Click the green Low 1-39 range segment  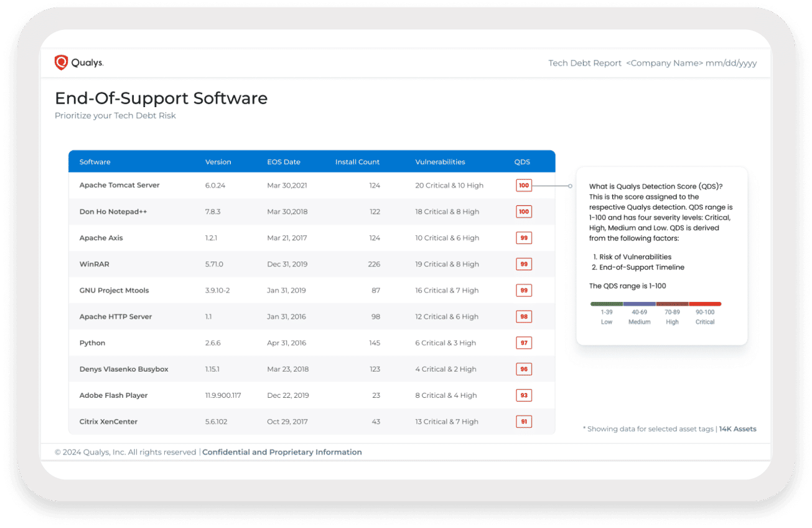point(607,304)
